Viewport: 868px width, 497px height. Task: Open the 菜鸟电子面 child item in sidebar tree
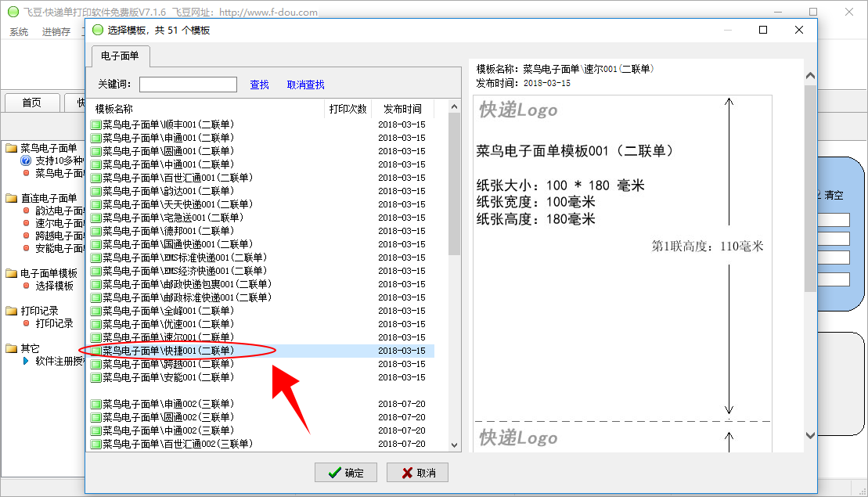(x=59, y=173)
